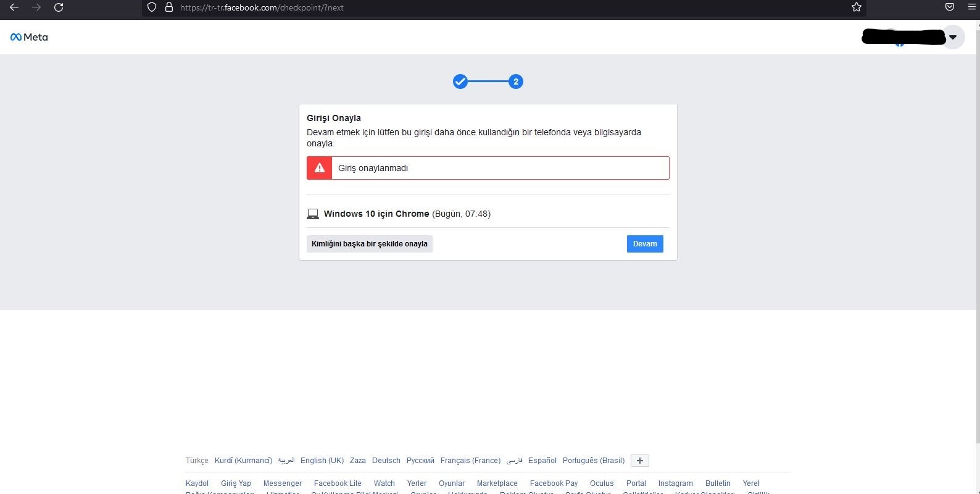This screenshot has height=494, width=980.
Task: Open the Instagram footer link
Action: [x=676, y=484]
